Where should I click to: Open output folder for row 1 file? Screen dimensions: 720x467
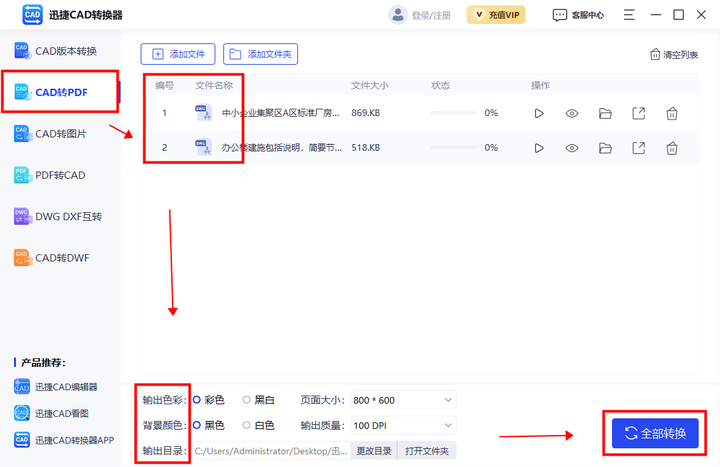(605, 113)
